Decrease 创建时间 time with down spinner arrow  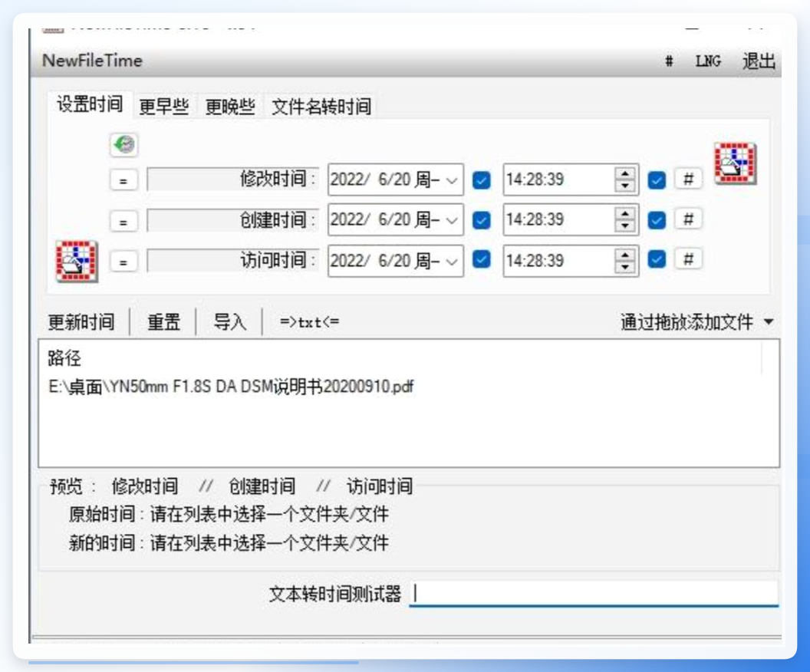(x=625, y=226)
